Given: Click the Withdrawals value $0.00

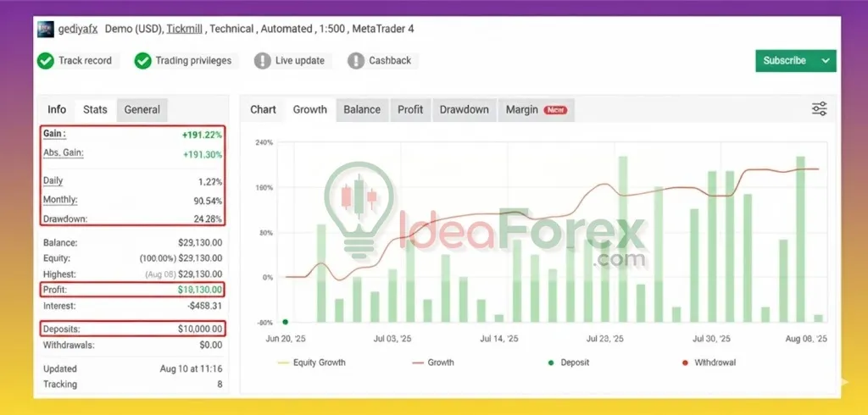Looking at the screenshot, I should pos(210,346).
